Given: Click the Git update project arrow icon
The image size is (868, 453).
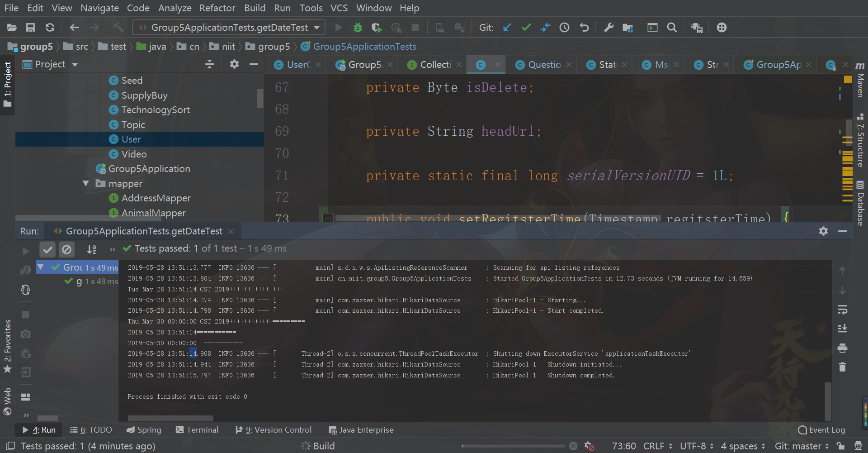Looking at the screenshot, I should [507, 28].
